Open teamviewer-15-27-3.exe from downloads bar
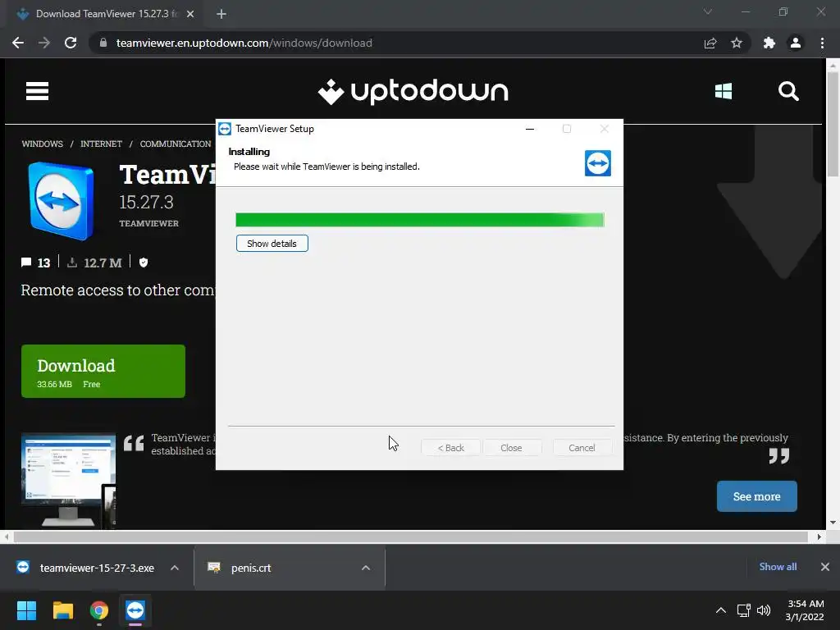 tap(97, 568)
